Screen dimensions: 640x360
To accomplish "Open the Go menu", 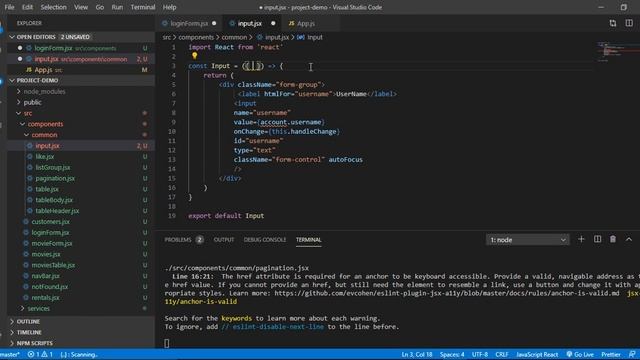I will pos(100,7).
